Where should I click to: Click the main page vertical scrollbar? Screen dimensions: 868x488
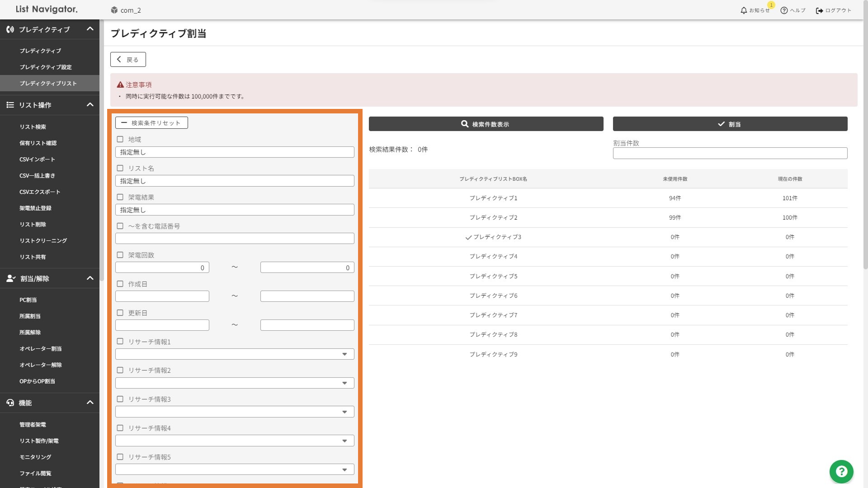coord(865,145)
